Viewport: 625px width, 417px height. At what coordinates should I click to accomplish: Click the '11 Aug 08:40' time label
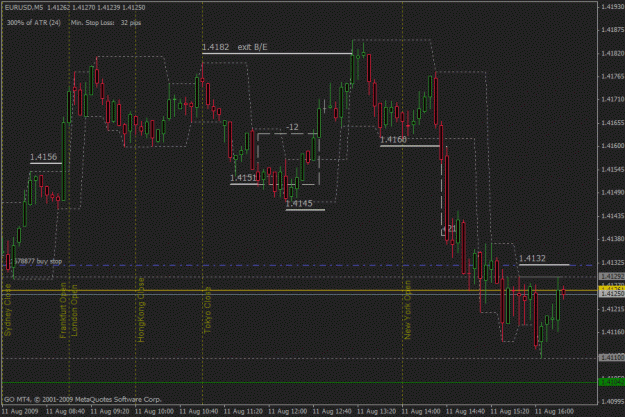(x=65, y=411)
